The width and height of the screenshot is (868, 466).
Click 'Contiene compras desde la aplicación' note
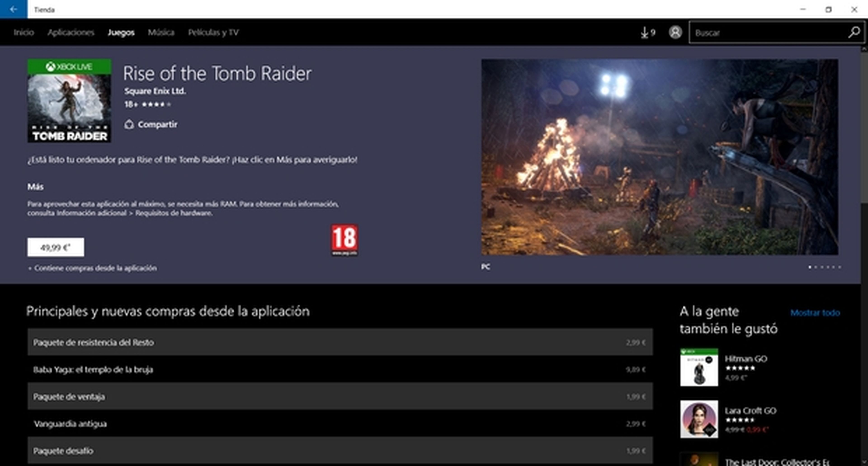tap(92, 268)
